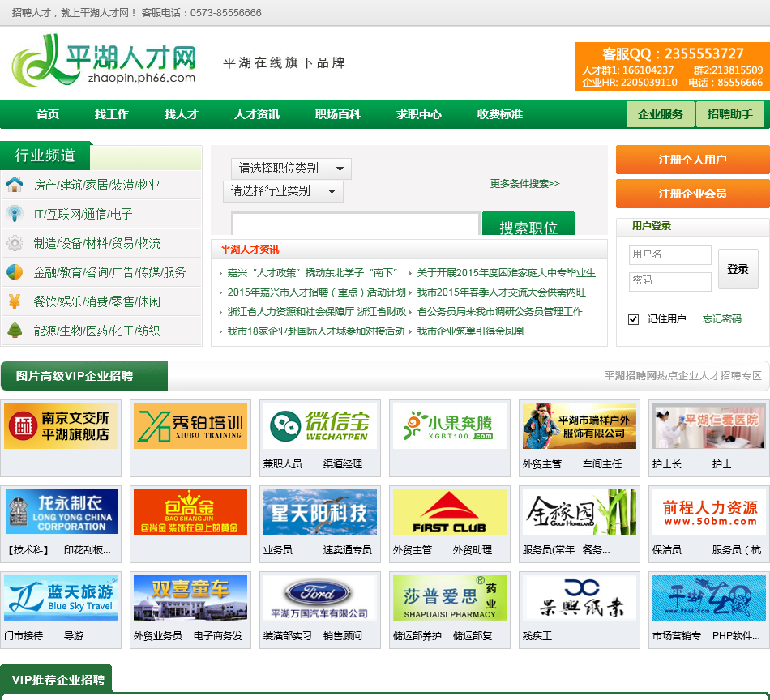Open Ford 平湖万国汽车 logo
The height and width of the screenshot is (700, 770).
point(320,598)
